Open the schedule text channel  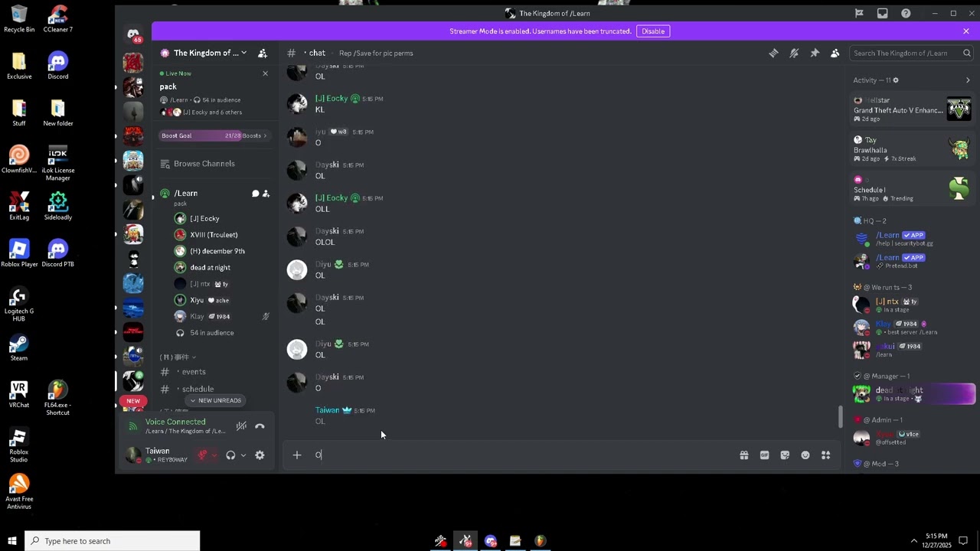pyautogui.click(x=198, y=389)
